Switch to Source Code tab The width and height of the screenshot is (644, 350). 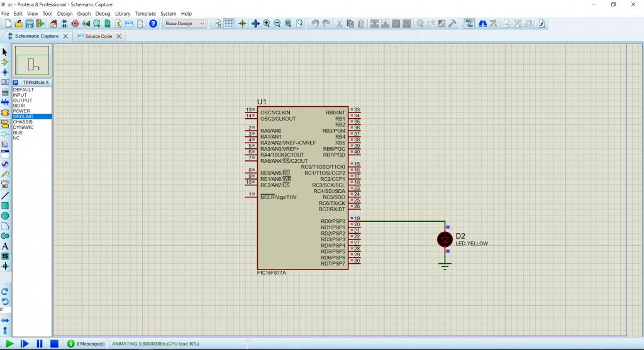point(99,36)
